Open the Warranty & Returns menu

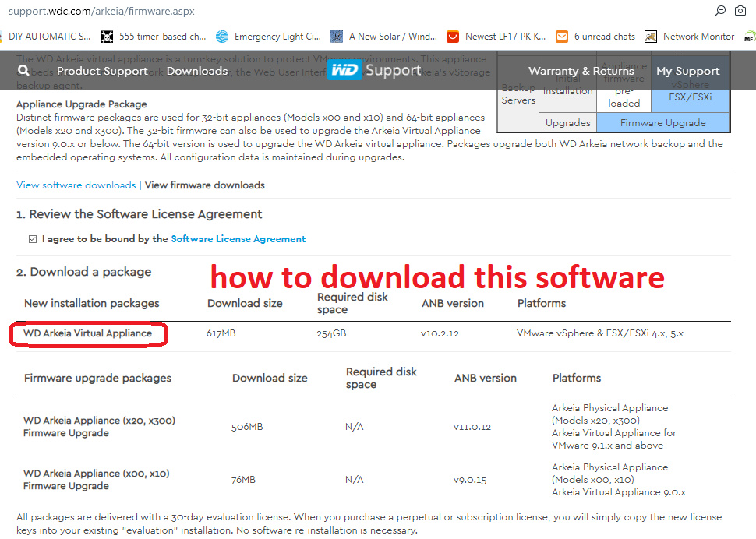coord(581,71)
